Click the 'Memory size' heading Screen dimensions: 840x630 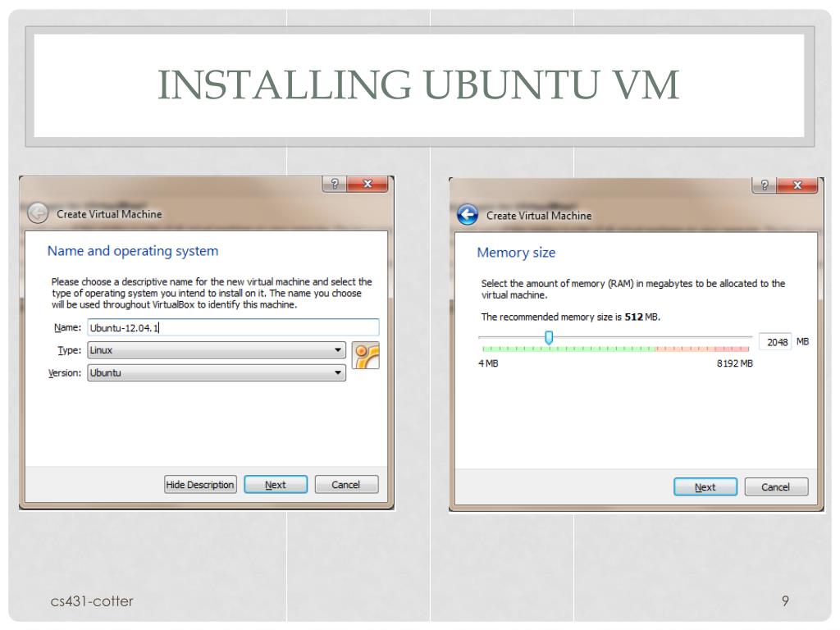[516, 253]
